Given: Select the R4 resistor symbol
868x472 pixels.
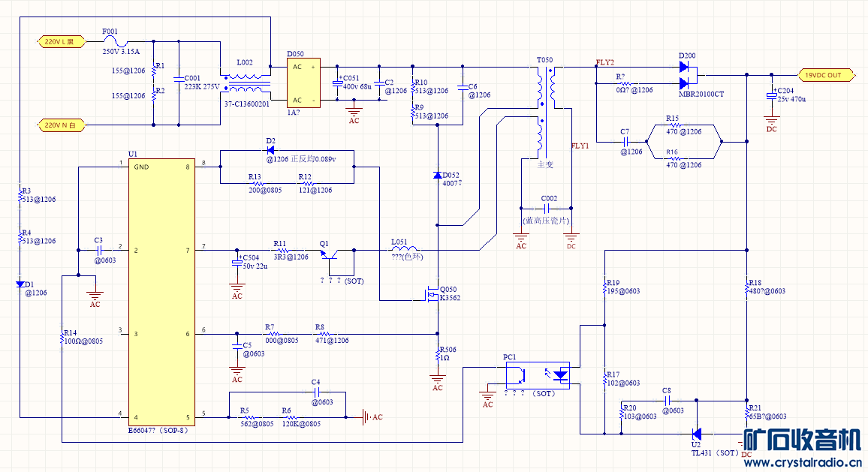Looking at the screenshot, I should click(x=20, y=238).
